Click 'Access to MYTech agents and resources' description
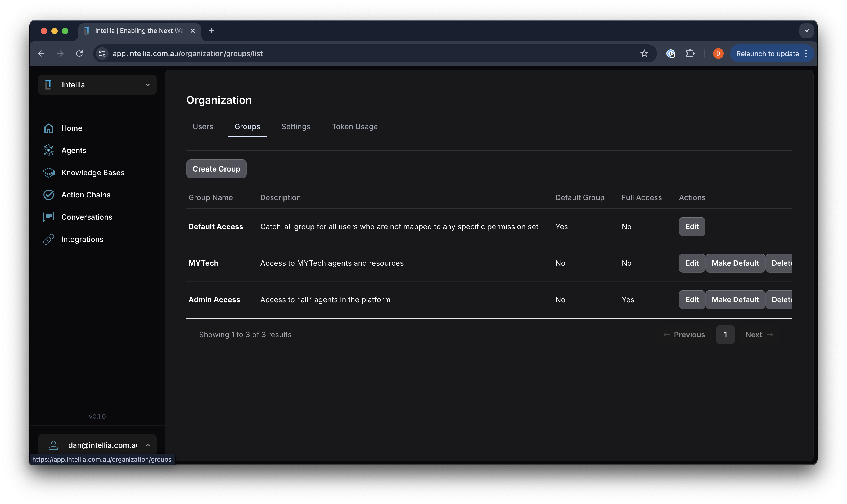Image resolution: width=847 pixels, height=504 pixels. (332, 263)
